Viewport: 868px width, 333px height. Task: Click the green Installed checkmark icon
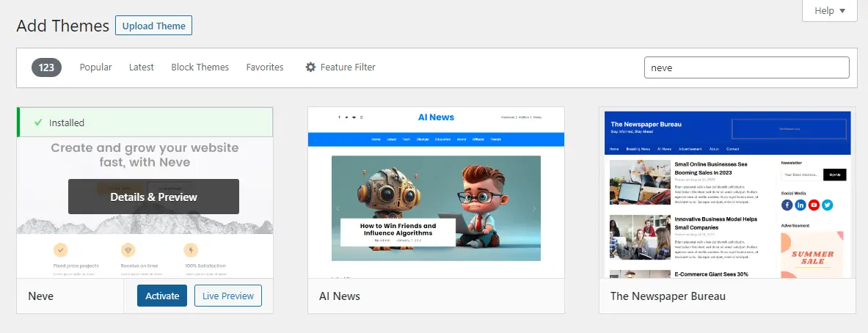(x=37, y=122)
